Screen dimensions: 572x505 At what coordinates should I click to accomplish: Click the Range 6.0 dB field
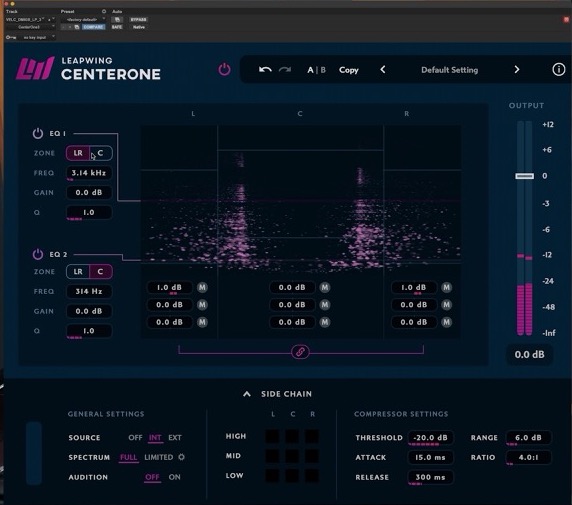coord(528,437)
